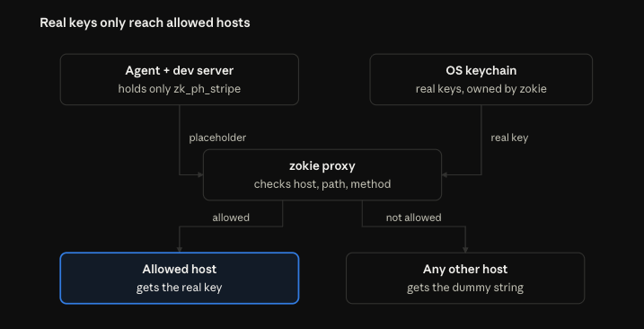Click the 'Real keys only reach allowed hosts' title
Screen dimensions: 644x329
tap(145, 22)
